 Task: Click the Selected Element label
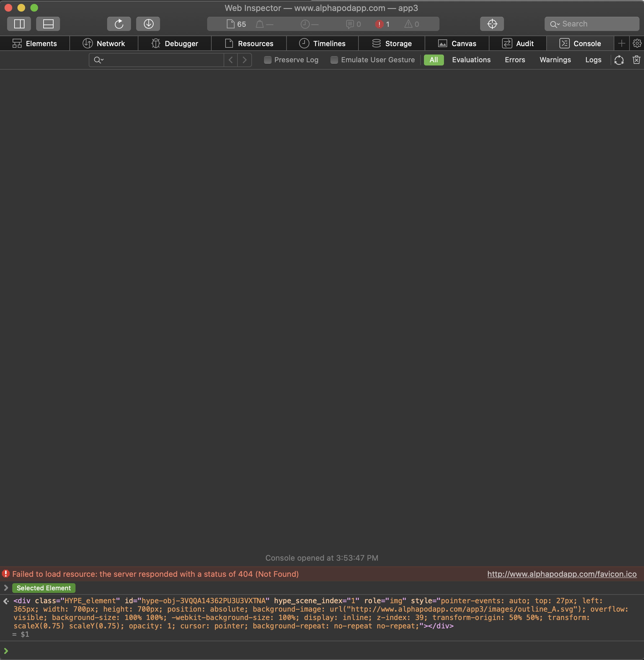point(44,588)
